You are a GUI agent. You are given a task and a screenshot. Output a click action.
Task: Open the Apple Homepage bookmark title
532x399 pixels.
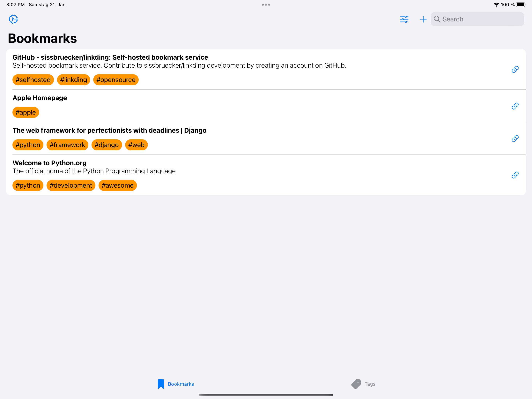pos(40,98)
